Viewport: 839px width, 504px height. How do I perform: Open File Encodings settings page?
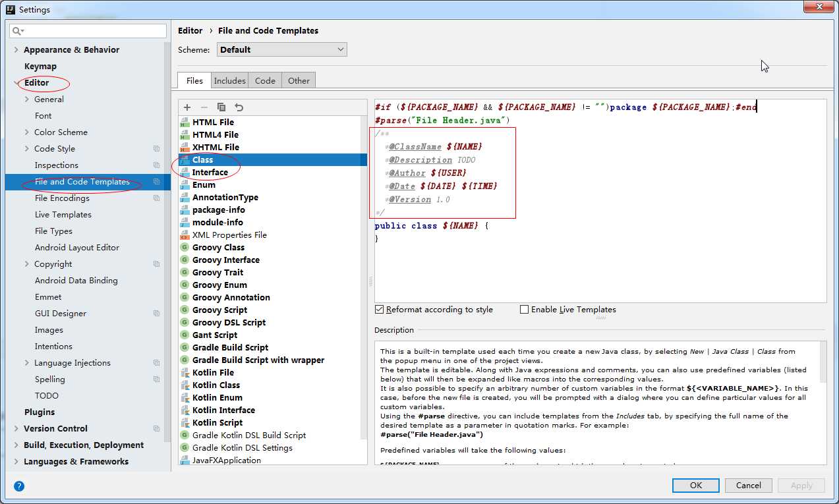(x=62, y=198)
